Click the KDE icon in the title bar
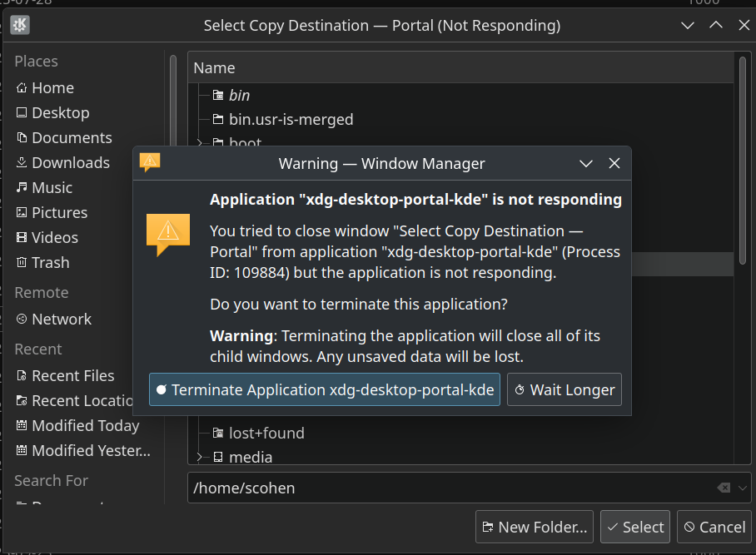The width and height of the screenshot is (756, 555). pos(20,26)
